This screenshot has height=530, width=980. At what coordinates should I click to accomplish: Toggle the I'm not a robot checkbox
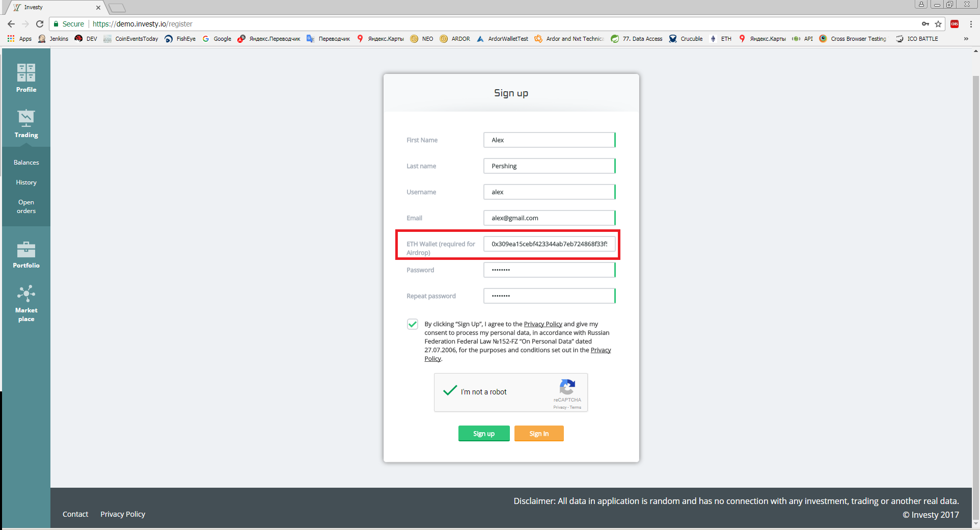coord(450,391)
